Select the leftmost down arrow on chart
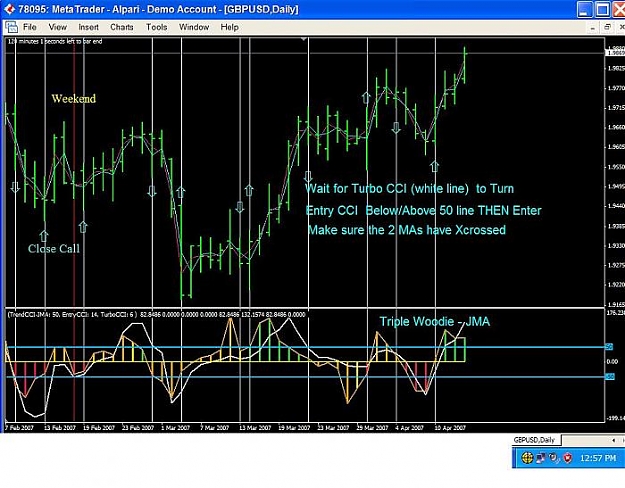625x488 pixels. (x=15, y=187)
